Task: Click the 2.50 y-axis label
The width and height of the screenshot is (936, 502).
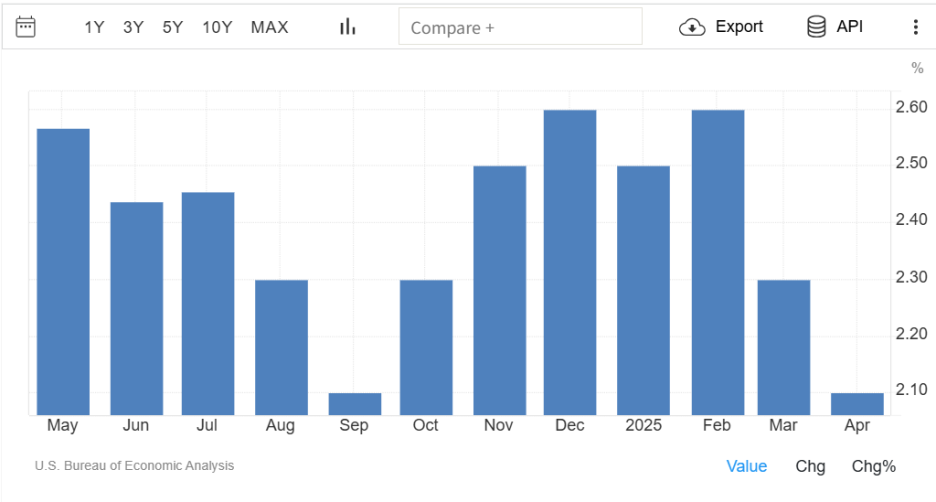Action: coord(911,163)
